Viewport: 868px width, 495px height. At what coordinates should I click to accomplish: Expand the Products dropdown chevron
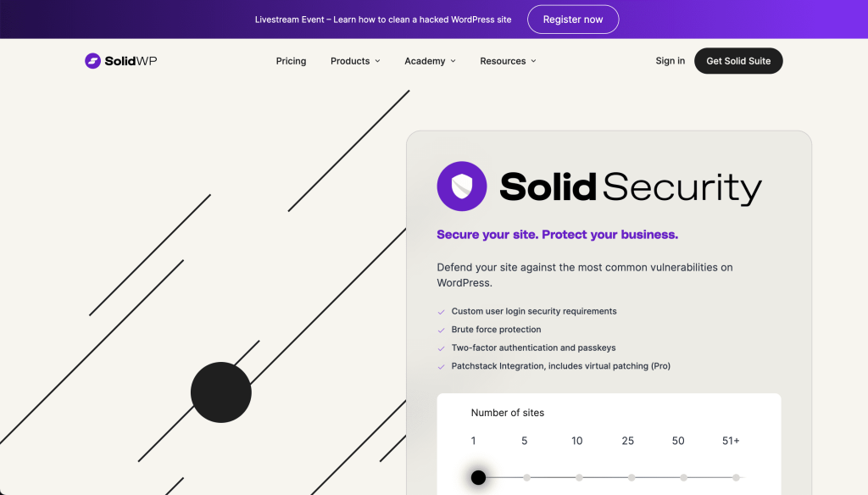click(377, 61)
